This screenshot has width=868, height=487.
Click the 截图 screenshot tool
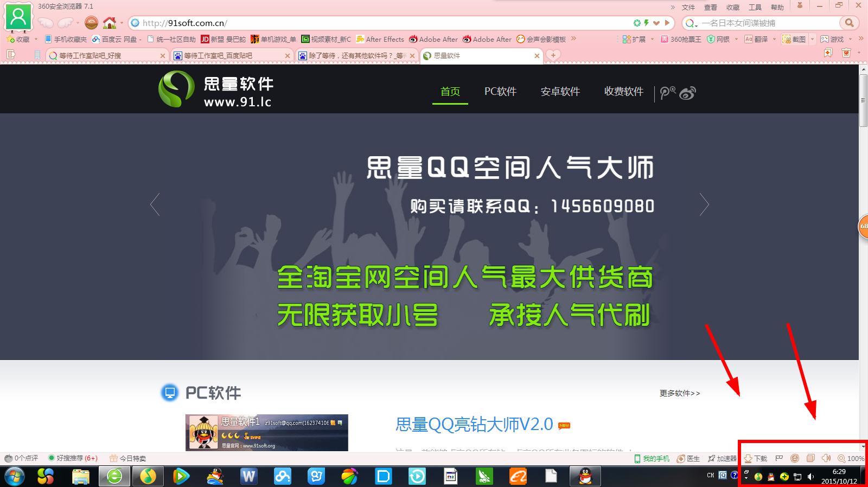(x=794, y=39)
